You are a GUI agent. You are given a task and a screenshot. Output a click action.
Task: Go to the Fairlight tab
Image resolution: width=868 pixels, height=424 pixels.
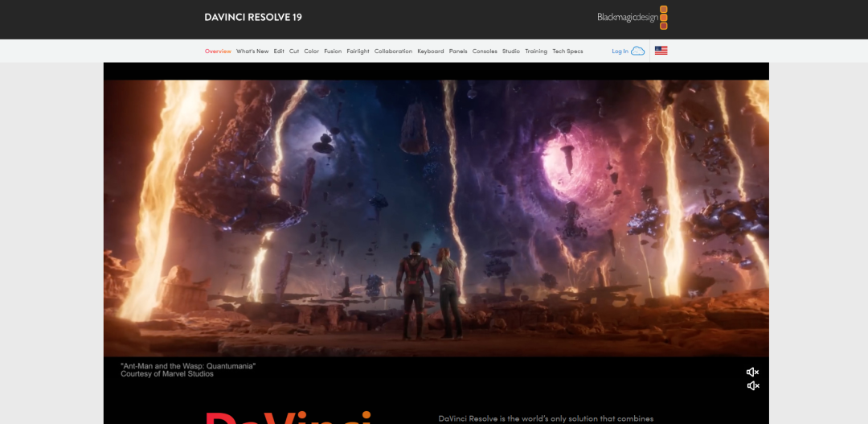point(358,51)
